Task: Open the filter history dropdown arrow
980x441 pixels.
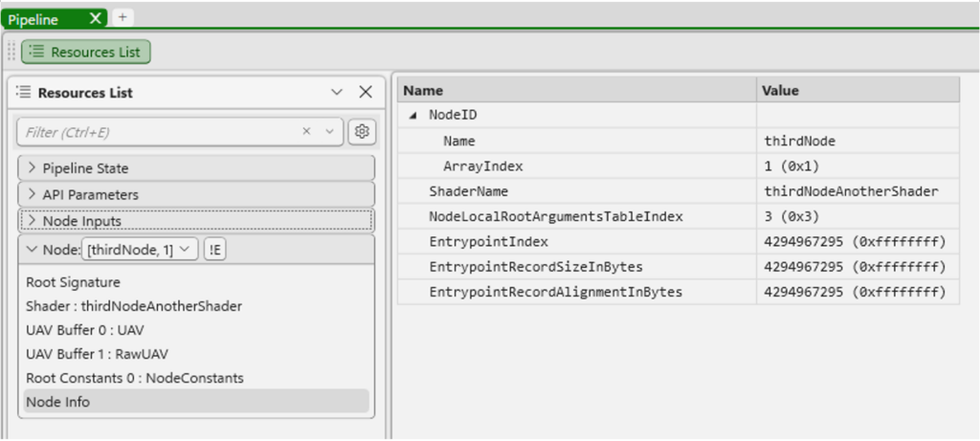Action: pyautogui.click(x=330, y=132)
